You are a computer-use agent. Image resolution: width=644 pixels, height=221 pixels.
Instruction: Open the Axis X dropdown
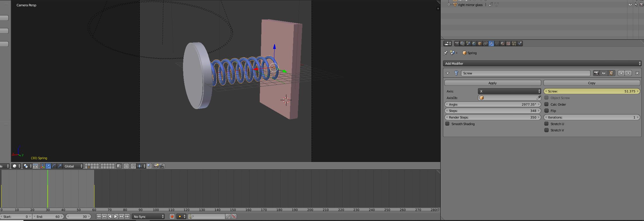tap(509, 91)
